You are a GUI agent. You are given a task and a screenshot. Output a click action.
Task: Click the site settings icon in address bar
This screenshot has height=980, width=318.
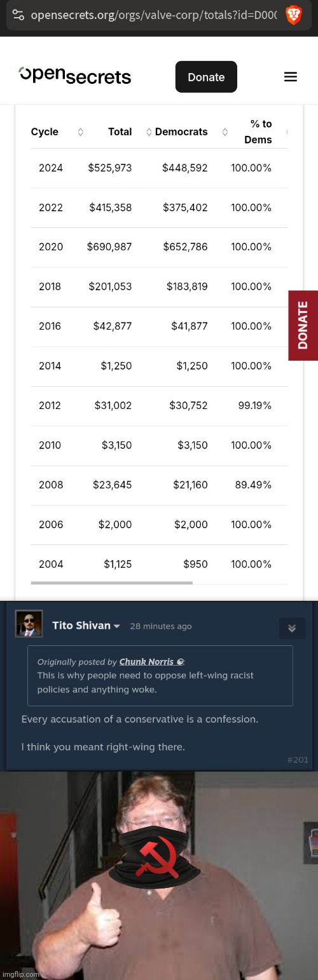point(19,14)
